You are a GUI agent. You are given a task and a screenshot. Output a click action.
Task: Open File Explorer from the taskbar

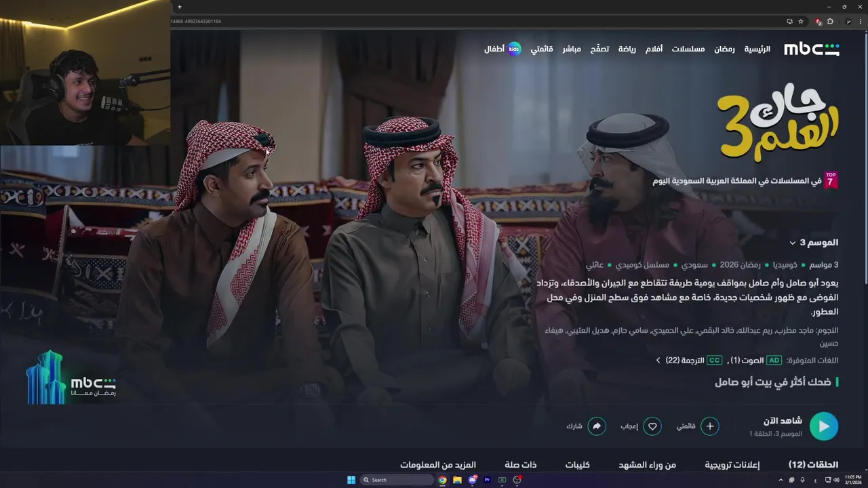pyautogui.click(x=457, y=480)
